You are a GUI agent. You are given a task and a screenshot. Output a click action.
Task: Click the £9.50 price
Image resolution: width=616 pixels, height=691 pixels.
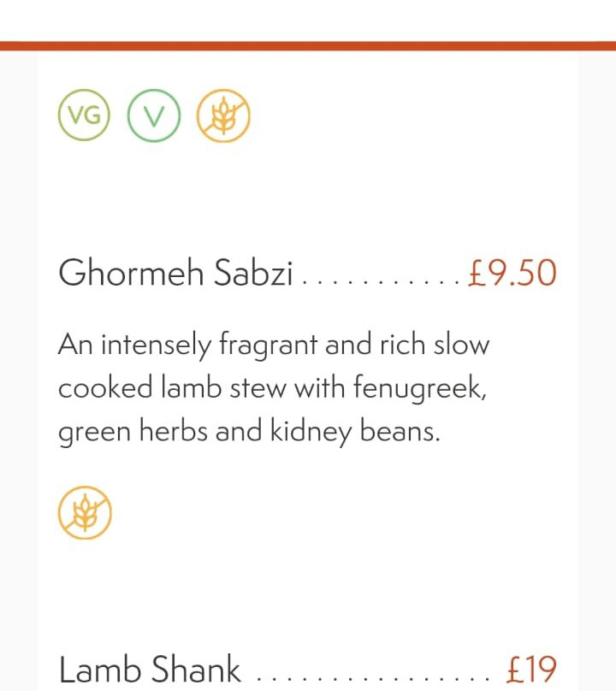pyautogui.click(x=512, y=274)
